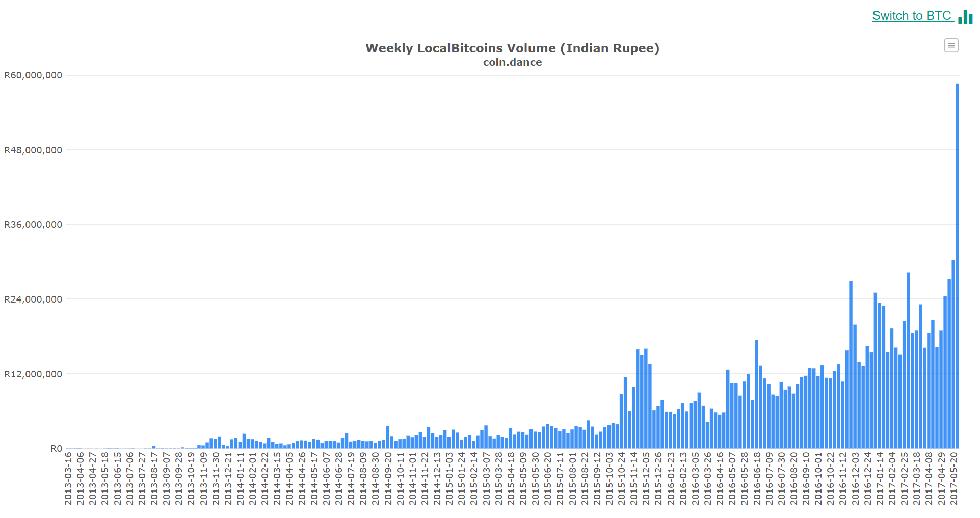The image size is (980, 518).
Task: Click the R60,000,000 axis label
Action: tap(33, 75)
